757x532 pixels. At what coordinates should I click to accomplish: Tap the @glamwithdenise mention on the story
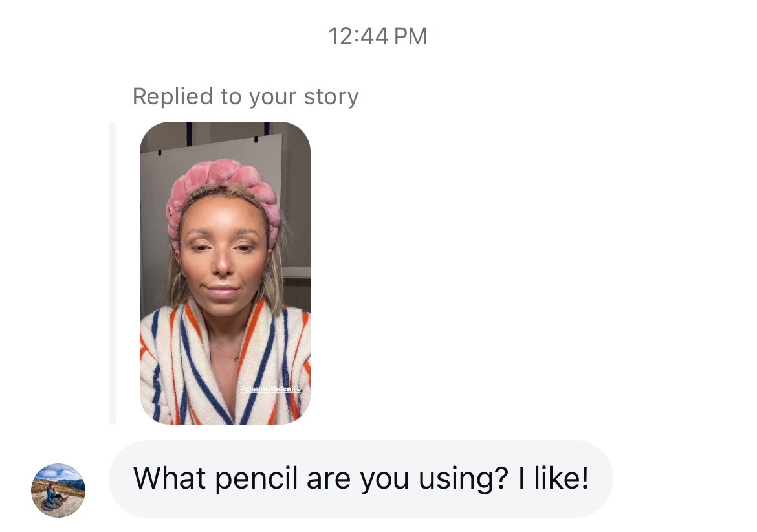click(270, 389)
